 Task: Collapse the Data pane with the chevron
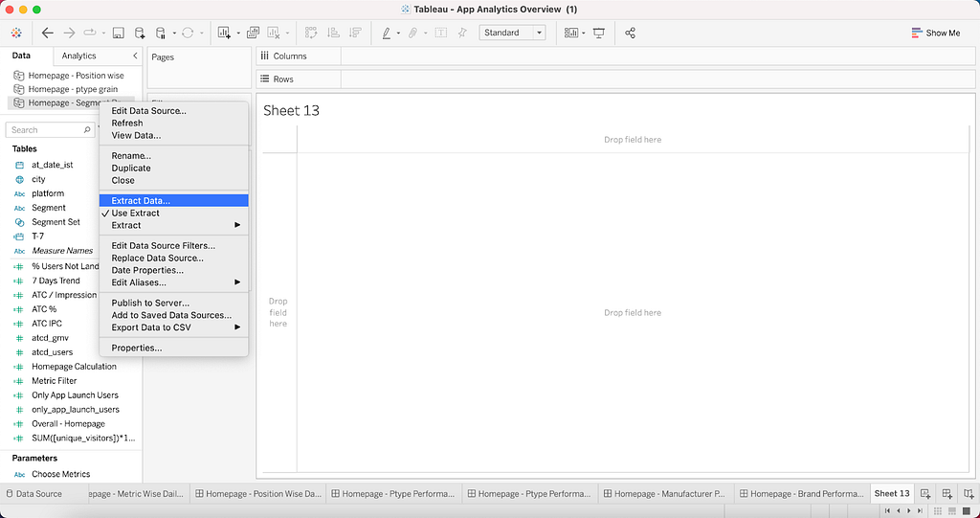pyautogui.click(x=135, y=56)
